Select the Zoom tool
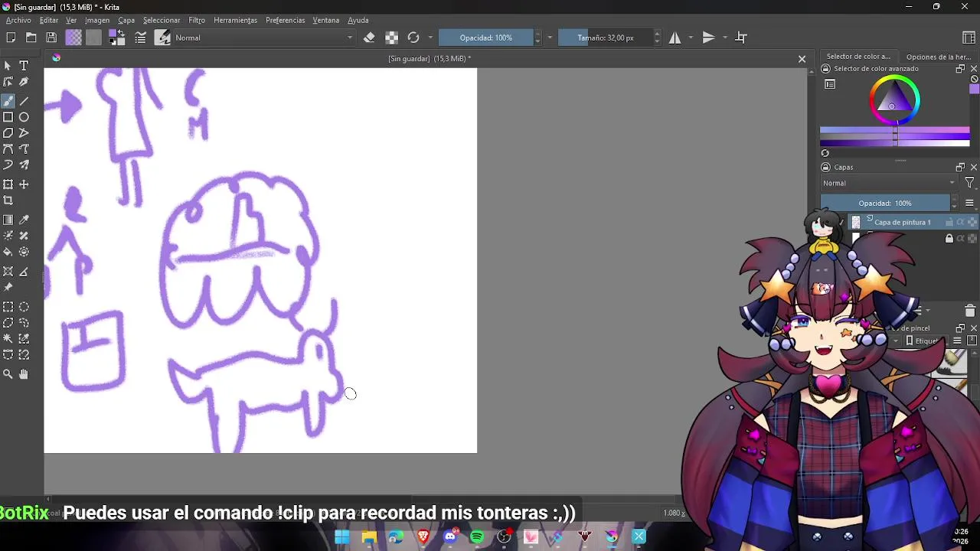Screen dimensions: 980x551 click(8, 374)
